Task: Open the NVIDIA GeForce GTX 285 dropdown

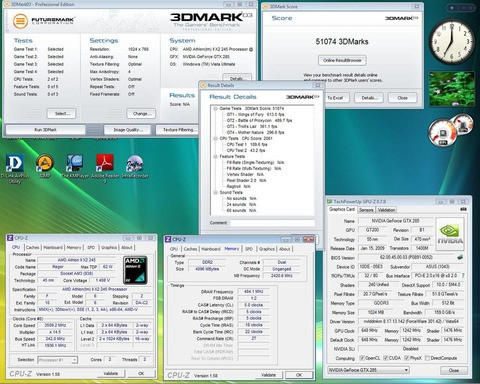Action: [368, 370]
